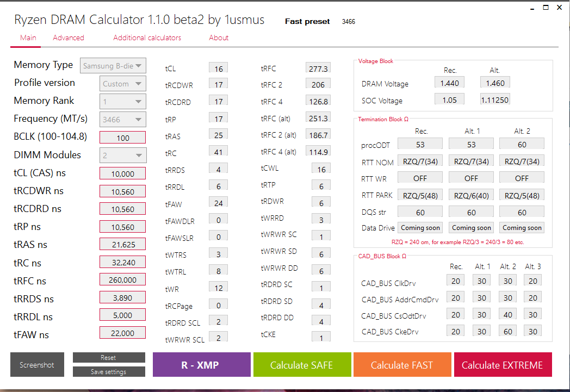Select the RTT WR Alt. 1 OFF value
570x392 pixels.
[472, 178]
